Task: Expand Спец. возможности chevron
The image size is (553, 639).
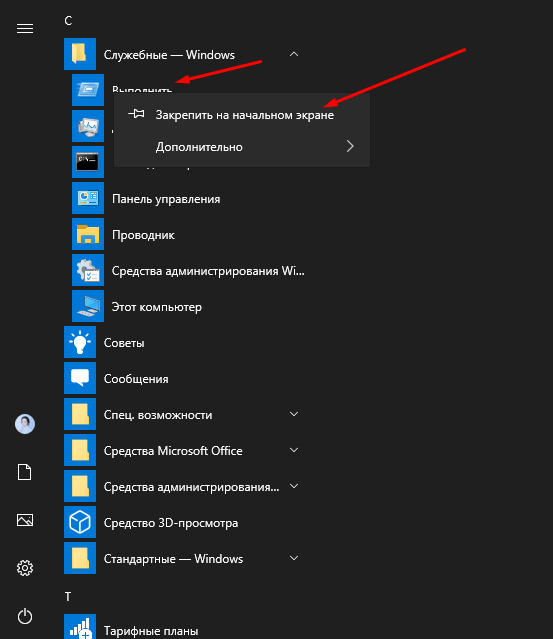Action: click(294, 414)
